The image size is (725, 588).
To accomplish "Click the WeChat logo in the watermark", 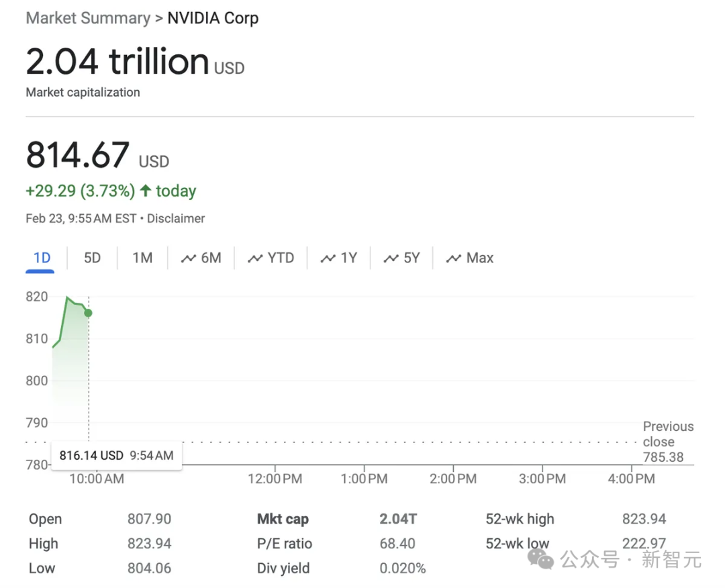I will coord(540,558).
